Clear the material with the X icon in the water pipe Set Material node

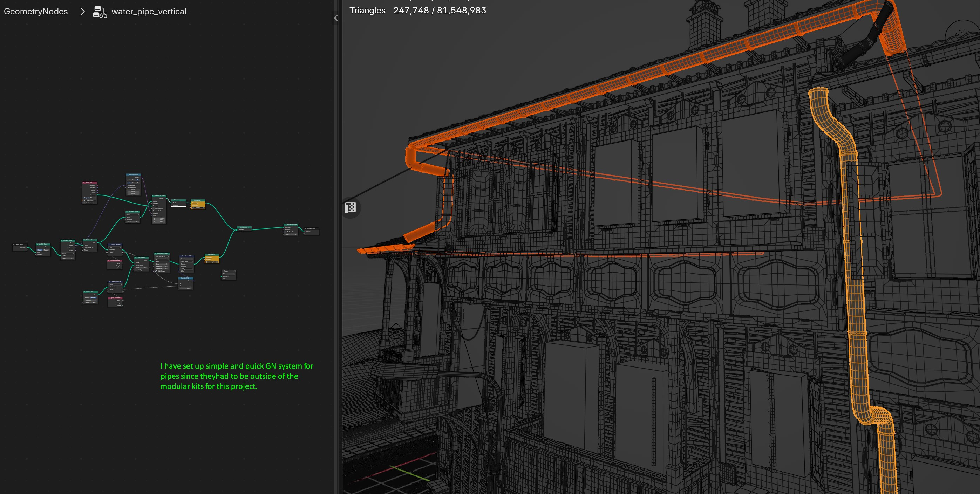point(218,262)
